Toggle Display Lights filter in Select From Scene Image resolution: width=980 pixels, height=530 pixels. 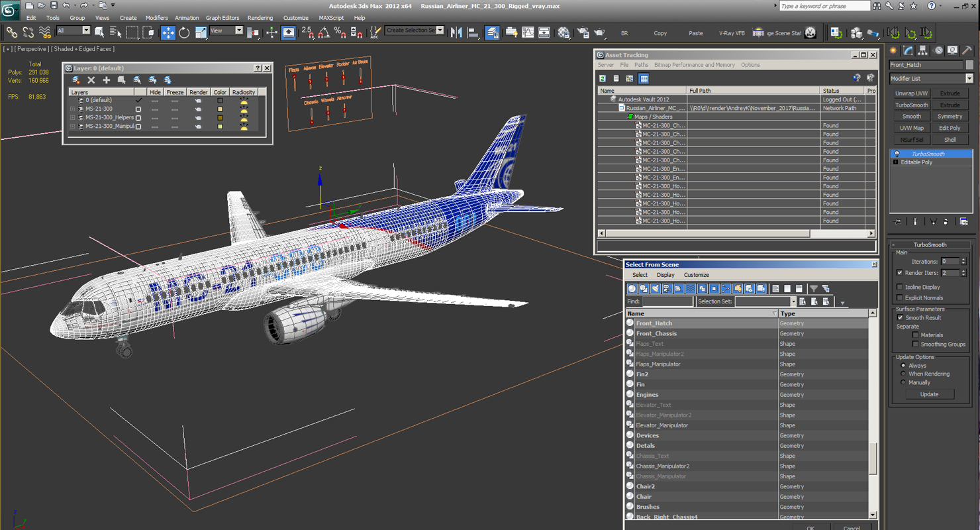pos(656,289)
